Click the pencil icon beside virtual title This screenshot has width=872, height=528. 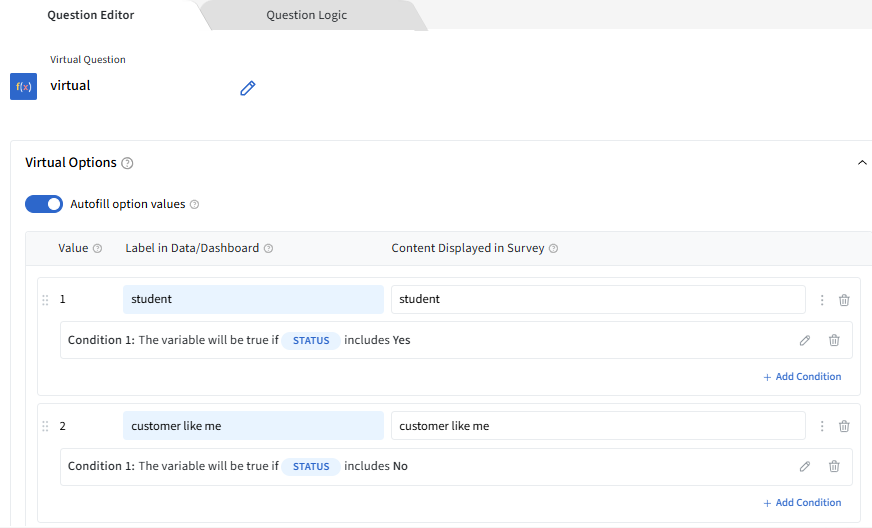[248, 88]
